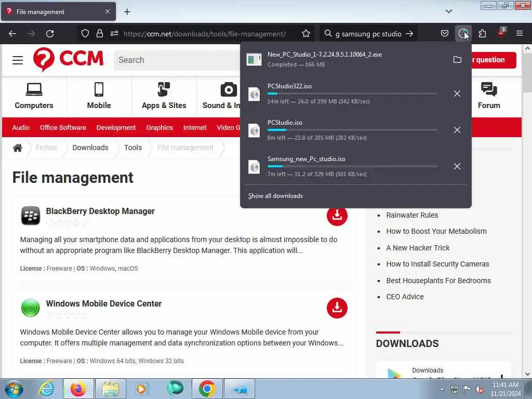The width and height of the screenshot is (532, 399).
Task: Download Windows Mobile Device Center via red button
Action: (337, 308)
